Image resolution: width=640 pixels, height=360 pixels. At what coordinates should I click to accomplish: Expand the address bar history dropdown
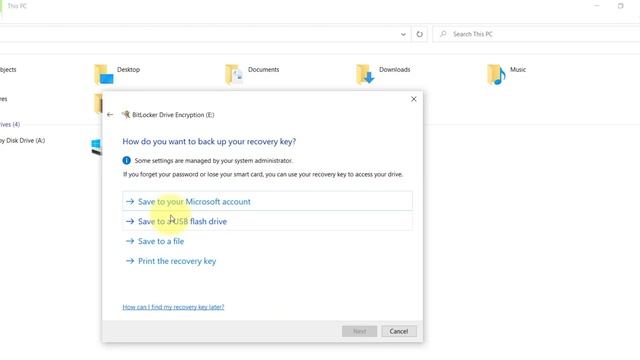tap(403, 34)
